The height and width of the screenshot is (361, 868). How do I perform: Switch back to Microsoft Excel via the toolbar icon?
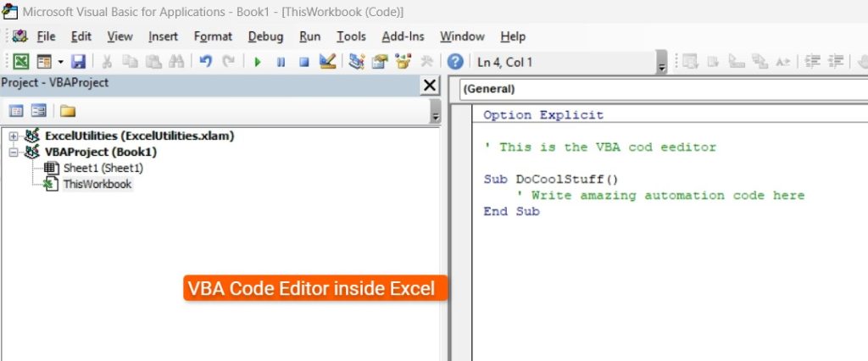[x=20, y=62]
